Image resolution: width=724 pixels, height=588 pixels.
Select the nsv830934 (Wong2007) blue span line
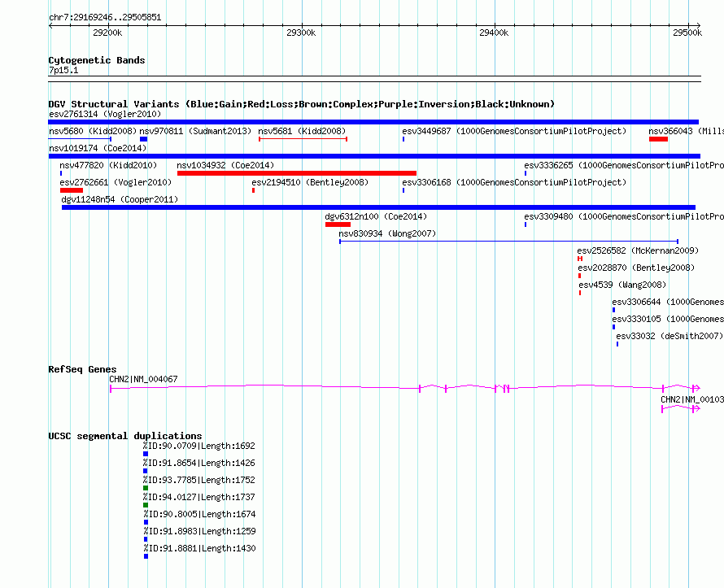508,242
